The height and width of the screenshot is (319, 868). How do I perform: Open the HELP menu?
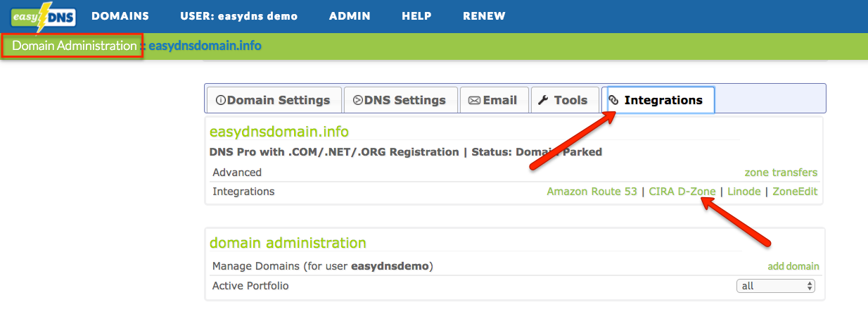pyautogui.click(x=416, y=15)
